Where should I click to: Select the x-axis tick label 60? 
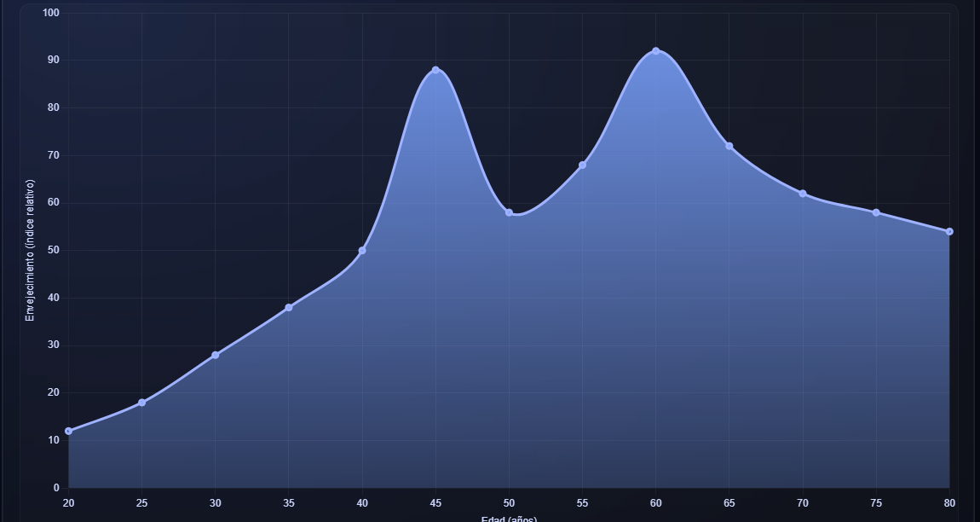pos(655,503)
